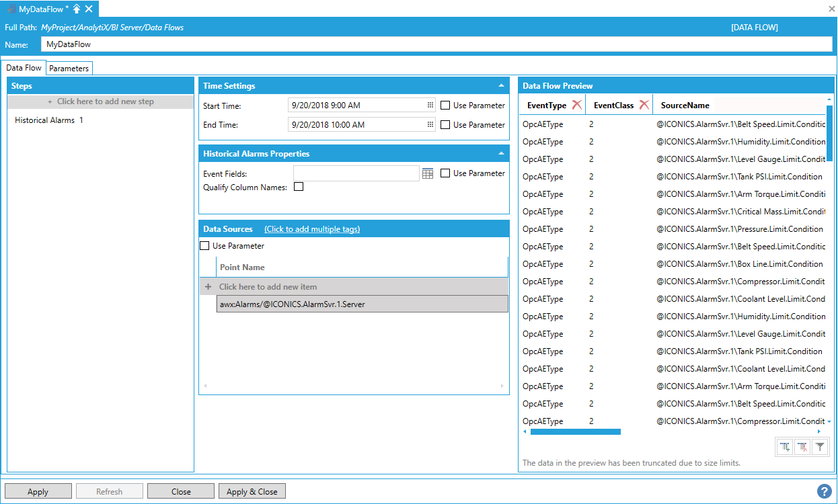
Task: Switch to the Parameters tab
Action: (x=69, y=69)
